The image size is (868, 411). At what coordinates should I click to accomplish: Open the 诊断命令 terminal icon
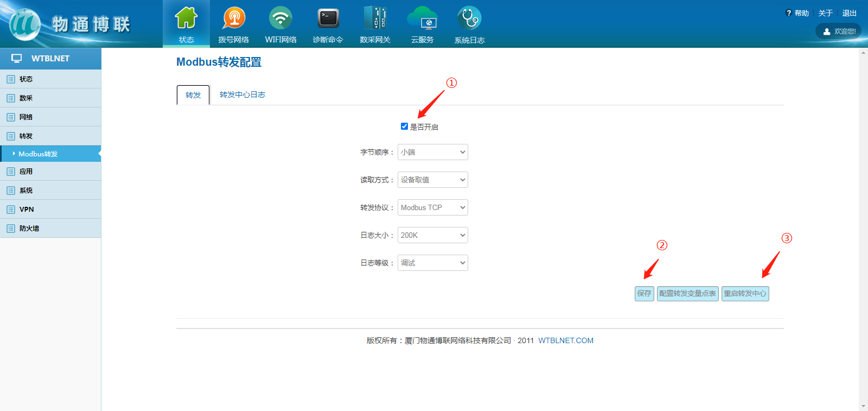[x=328, y=18]
